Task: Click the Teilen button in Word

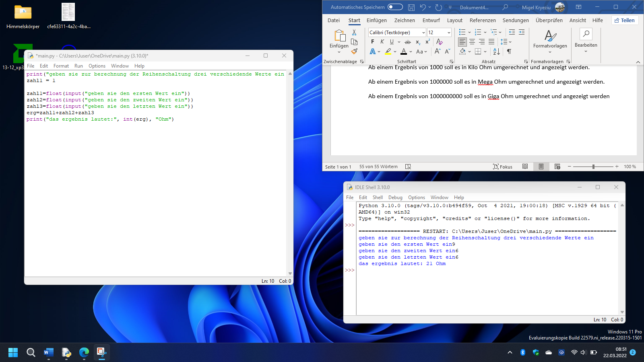Action: click(x=625, y=20)
